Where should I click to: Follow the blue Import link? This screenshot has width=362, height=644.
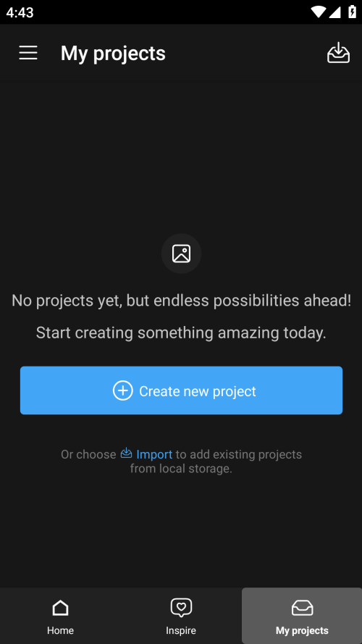tap(154, 454)
